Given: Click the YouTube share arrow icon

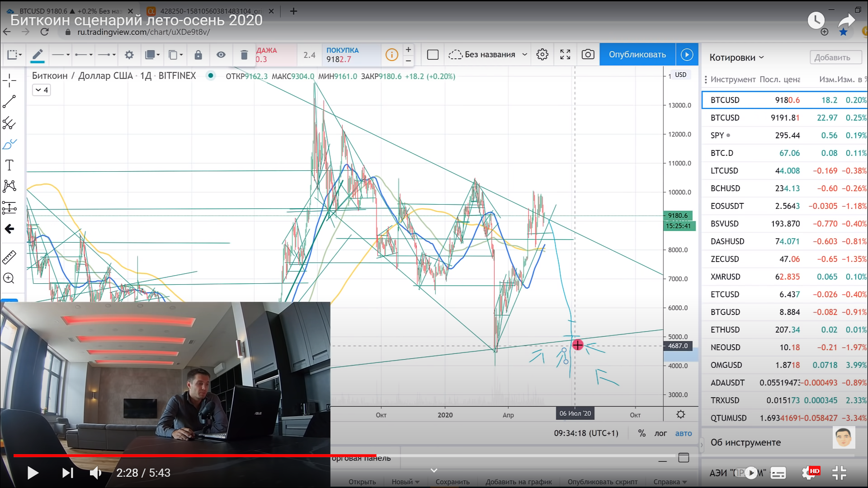Looking at the screenshot, I should tap(846, 21).
